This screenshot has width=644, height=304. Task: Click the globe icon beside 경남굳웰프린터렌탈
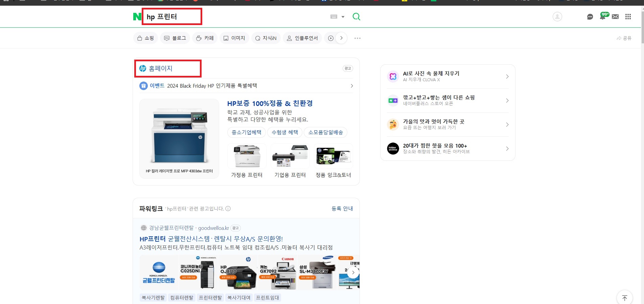pos(143,228)
